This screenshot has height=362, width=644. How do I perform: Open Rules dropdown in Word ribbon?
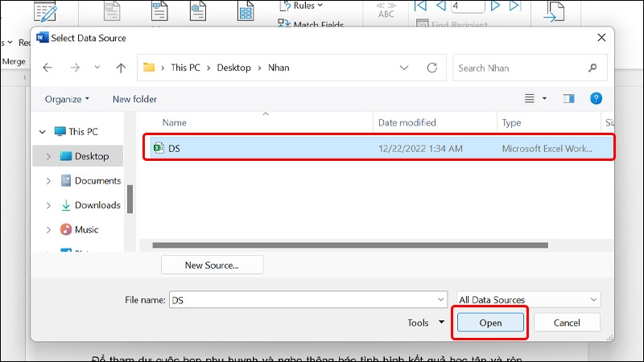pyautogui.click(x=301, y=6)
